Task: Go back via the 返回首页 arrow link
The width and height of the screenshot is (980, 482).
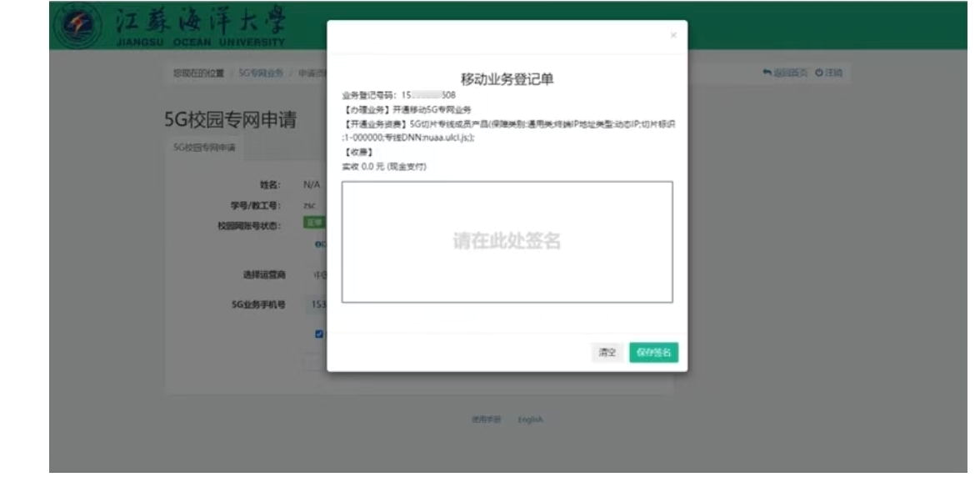Action: 785,73
